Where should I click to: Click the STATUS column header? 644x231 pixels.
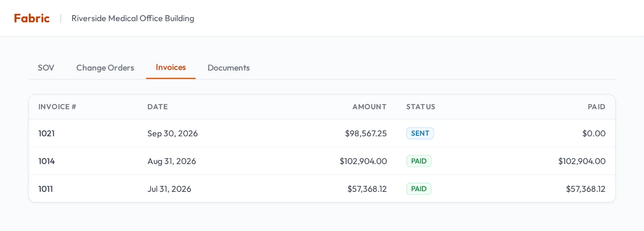[x=421, y=107]
